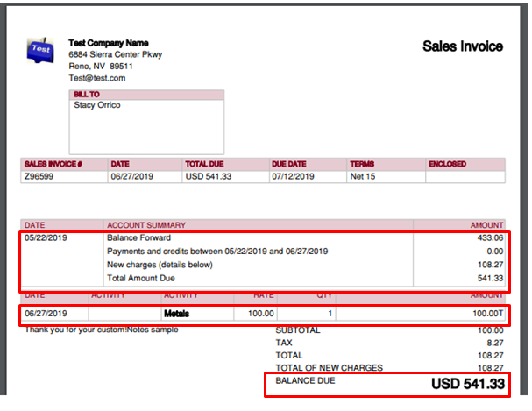Viewport: 532px width, 411px height.
Task: Click the Metals activity cell
Action: (178, 313)
